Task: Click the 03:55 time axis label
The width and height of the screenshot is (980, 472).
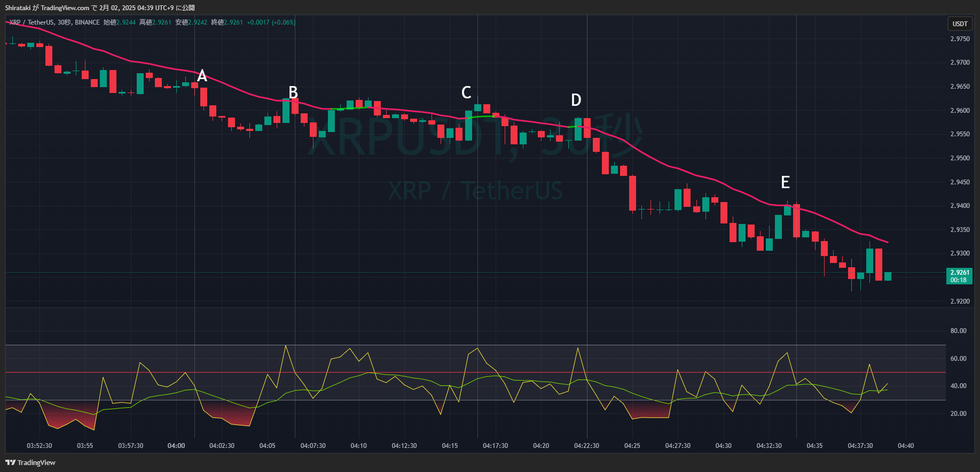Action: tap(85, 446)
